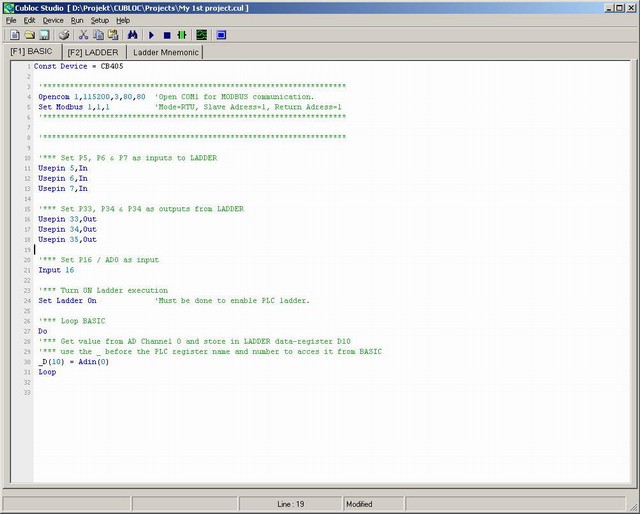Click the 'Set Ladder On' statement
This screenshot has width=640, height=514.
point(67,301)
